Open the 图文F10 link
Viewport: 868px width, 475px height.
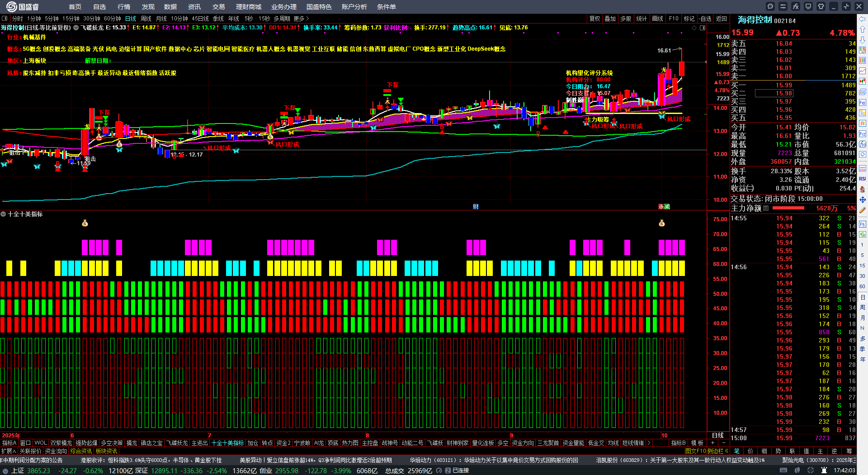click(695, 451)
